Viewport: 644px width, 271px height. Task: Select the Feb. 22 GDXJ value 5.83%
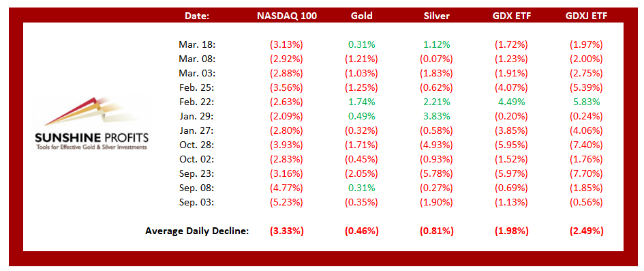coord(586,102)
